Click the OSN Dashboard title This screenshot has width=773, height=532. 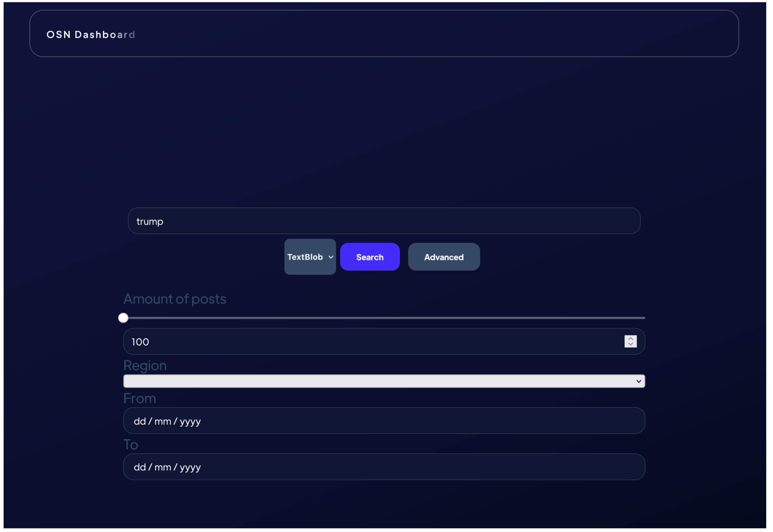(91, 35)
